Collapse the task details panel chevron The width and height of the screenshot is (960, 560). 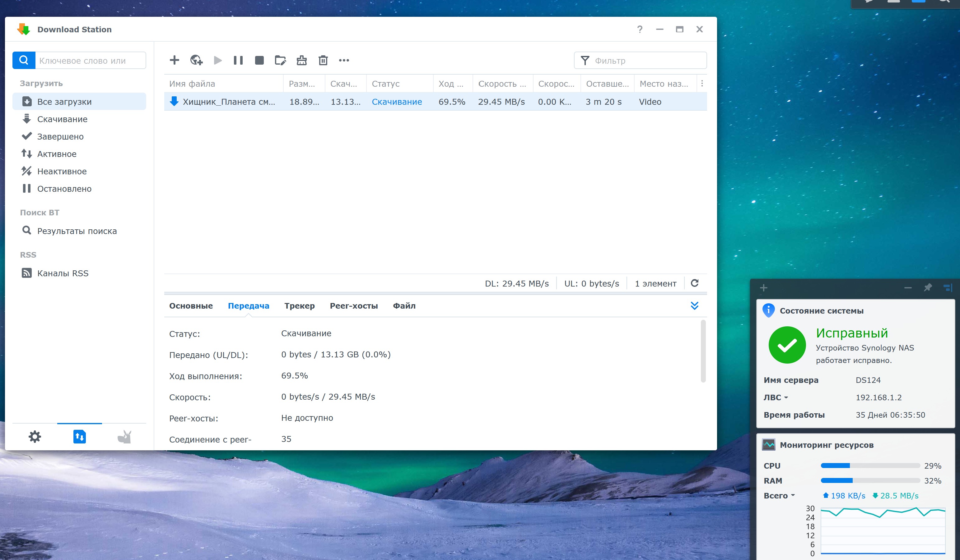pyautogui.click(x=694, y=306)
